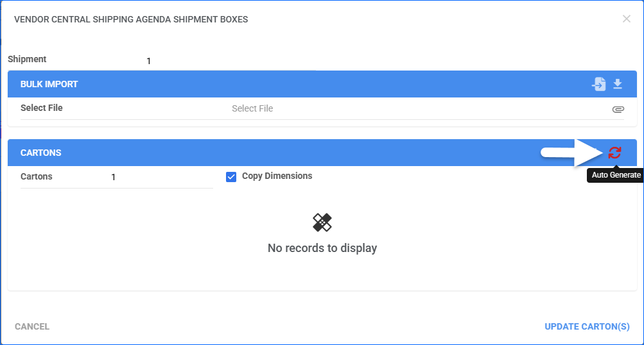Click the bulk import file icon
Screen dimensions: 644x345
pyautogui.click(x=598, y=84)
